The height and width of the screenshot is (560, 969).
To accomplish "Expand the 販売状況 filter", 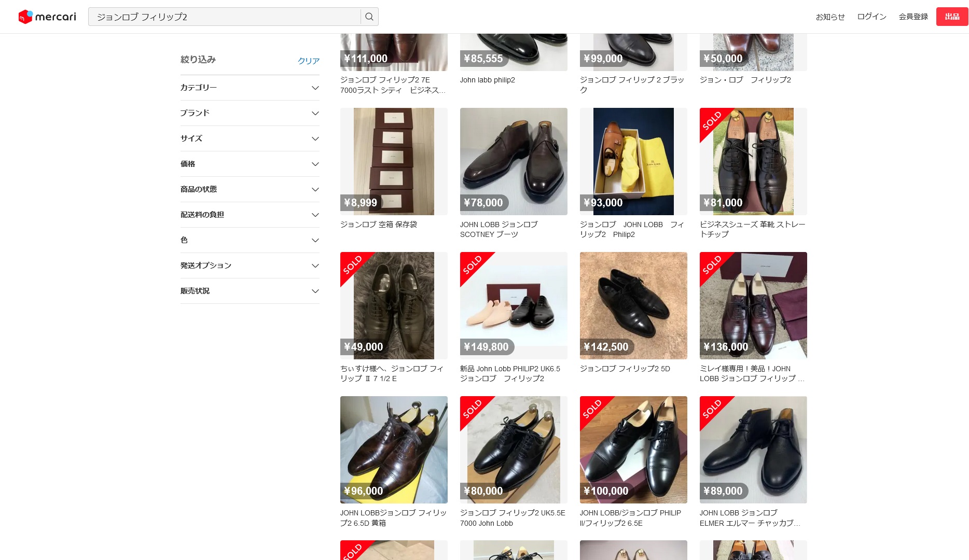I will click(250, 291).
